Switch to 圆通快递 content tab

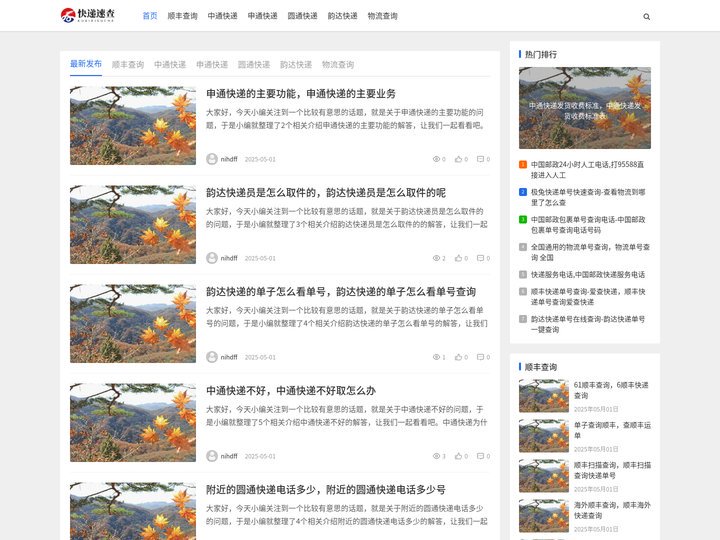point(254,65)
